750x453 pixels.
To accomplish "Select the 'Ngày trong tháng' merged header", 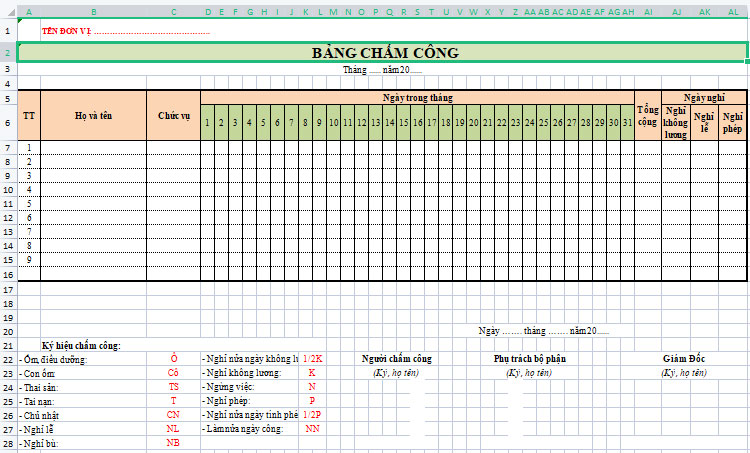I will click(417, 98).
